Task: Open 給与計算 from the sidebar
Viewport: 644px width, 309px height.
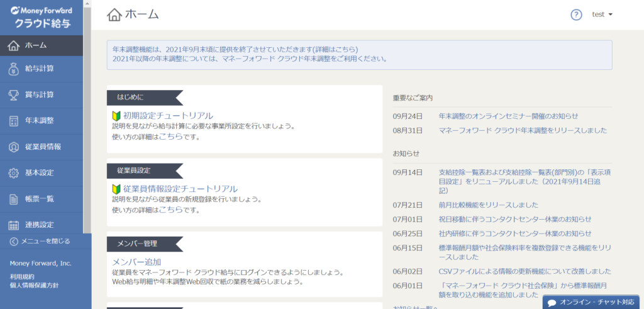Action: click(42, 69)
